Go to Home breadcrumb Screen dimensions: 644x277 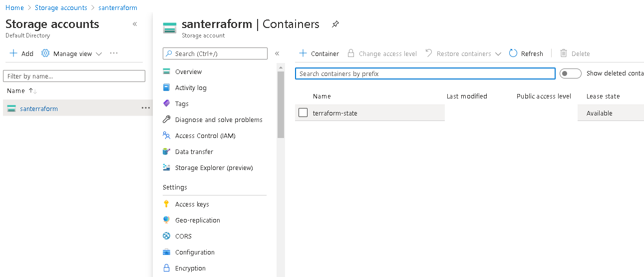pyautogui.click(x=14, y=7)
